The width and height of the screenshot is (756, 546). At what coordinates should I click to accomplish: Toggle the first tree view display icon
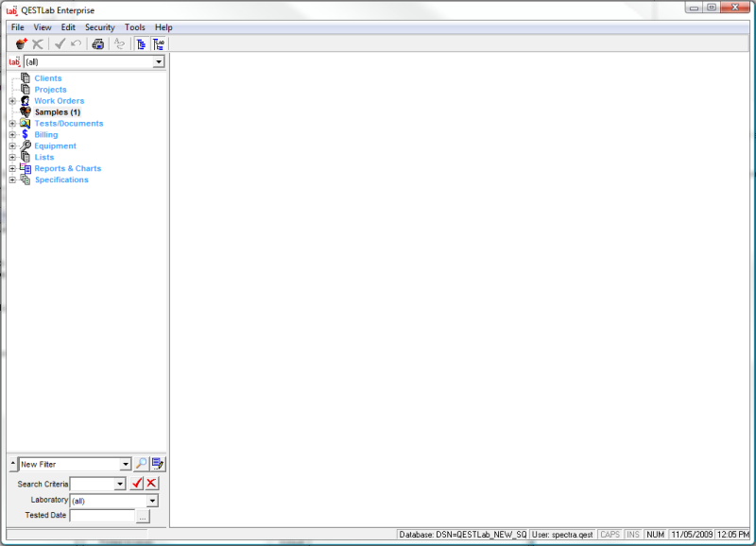[140, 43]
